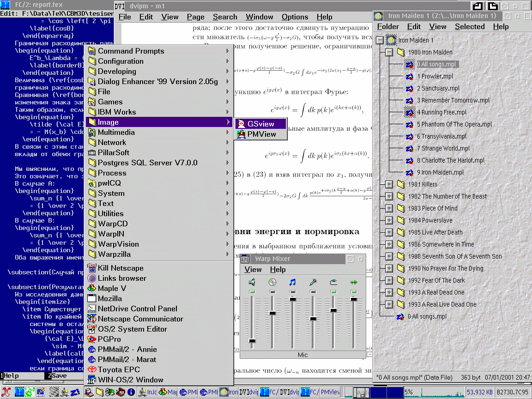Click the 1990 No Prayer For The Dying folder icon

pyautogui.click(x=401, y=268)
